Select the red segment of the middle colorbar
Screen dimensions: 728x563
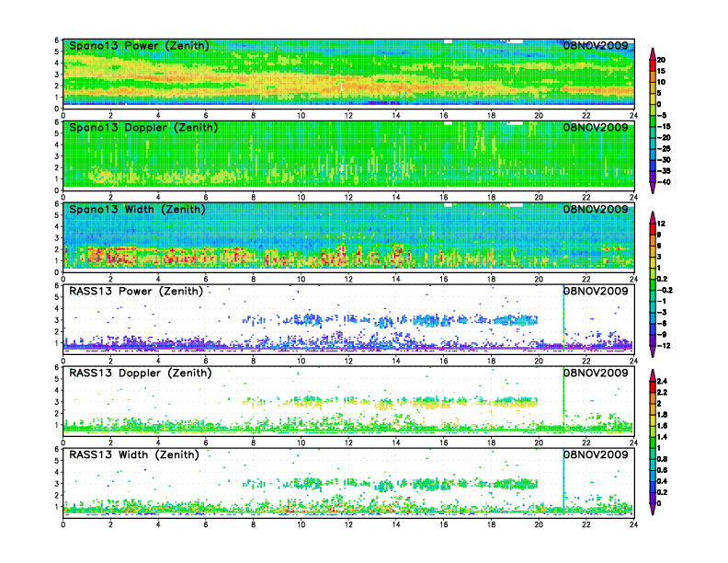pyautogui.click(x=653, y=229)
